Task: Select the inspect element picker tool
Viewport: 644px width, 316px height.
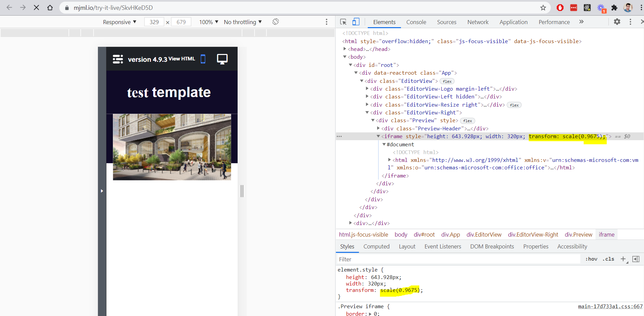Action: tap(343, 21)
